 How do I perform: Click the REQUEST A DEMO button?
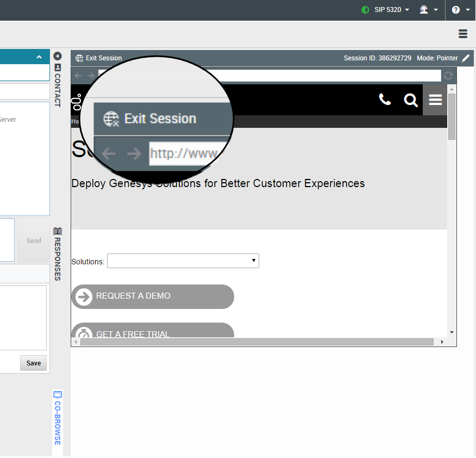pyautogui.click(x=153, y=296)
